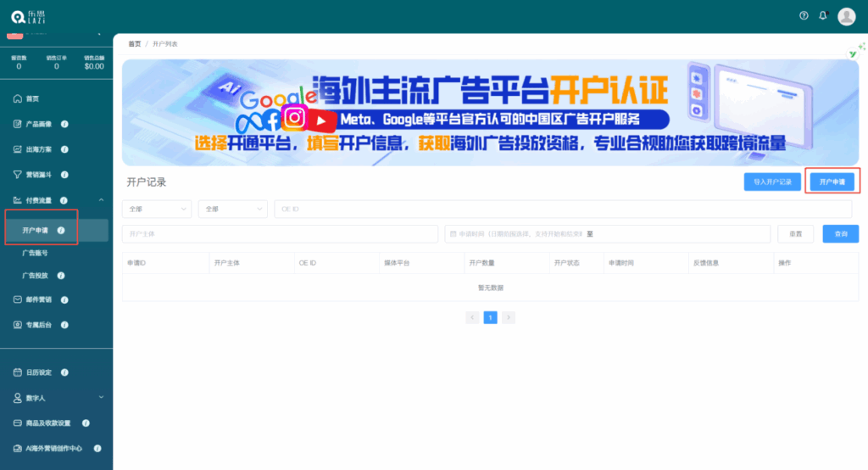Click info icon beside AI海外营销创作中心
The width and height of the screenshot is (868, 470).
97,448
